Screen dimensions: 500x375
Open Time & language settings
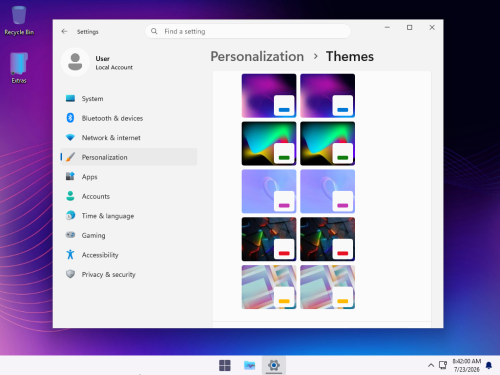(129, 216)
